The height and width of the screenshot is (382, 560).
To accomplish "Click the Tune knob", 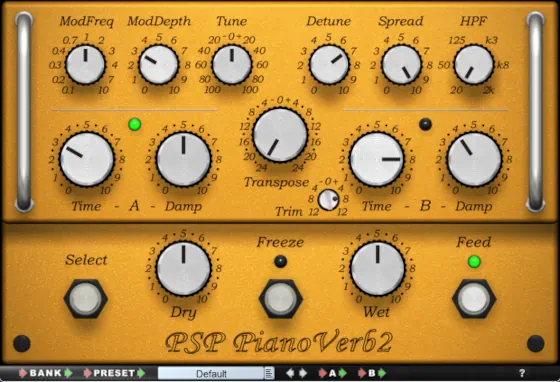I will (232, 65).
